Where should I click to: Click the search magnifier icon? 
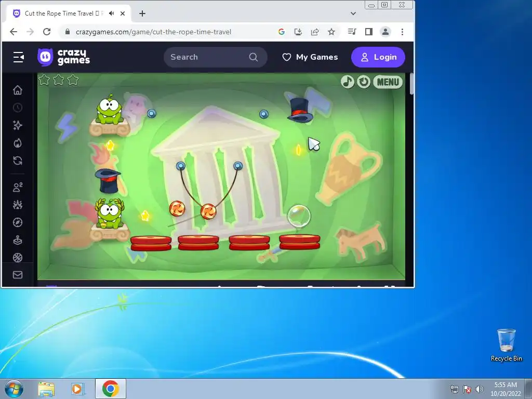point(254,57)
